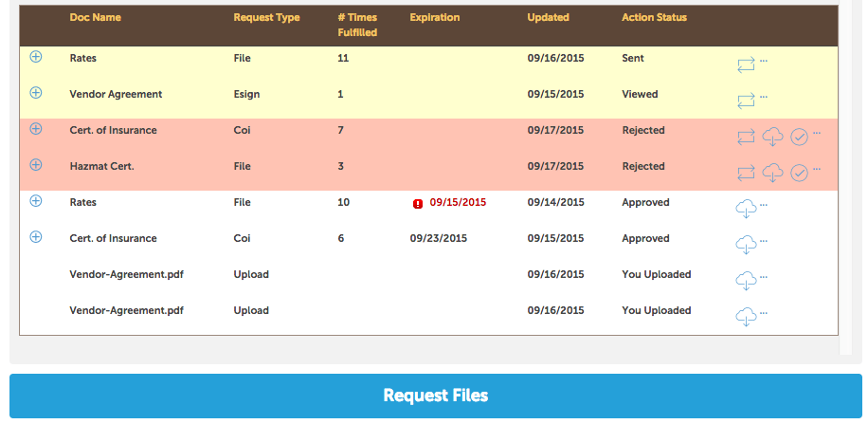868x424 pixels.
Task: Click the 09/23/2015 expiration date
Action: [x=439, y=238]
